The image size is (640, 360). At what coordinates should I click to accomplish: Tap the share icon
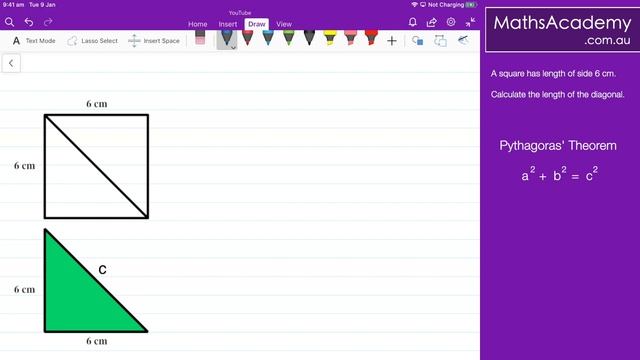(431, 22)
